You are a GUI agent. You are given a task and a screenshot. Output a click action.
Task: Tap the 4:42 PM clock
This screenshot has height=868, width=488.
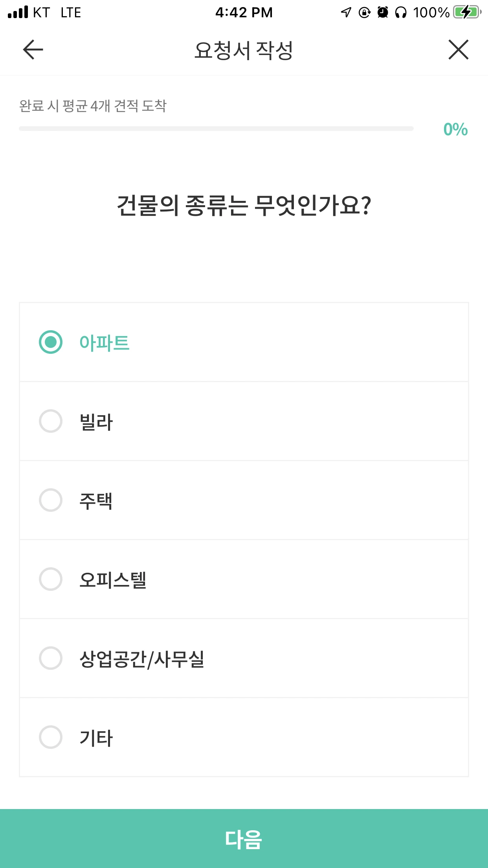pyautogui.click(x=244, y=13)
